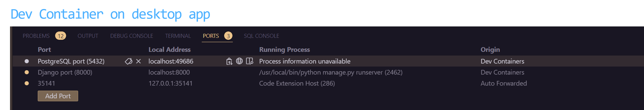Click the port label tag icon for PostgreSQL
The image size is (644, 110).
tap(129, 61)
